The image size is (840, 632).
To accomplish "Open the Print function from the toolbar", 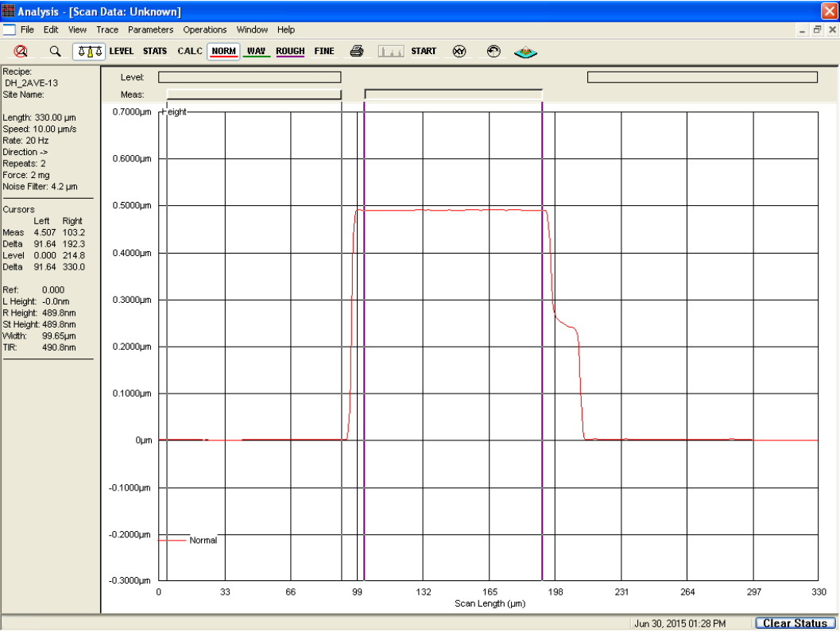I will [x=357, y=51].
